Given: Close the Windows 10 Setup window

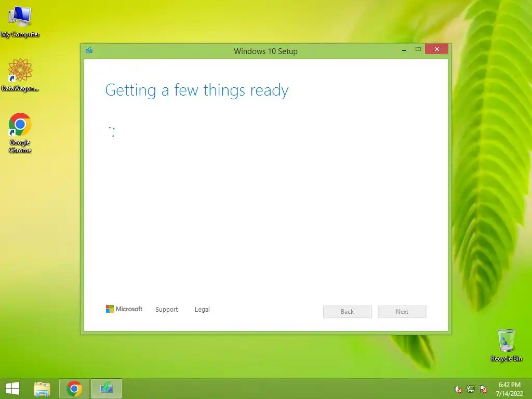Looking at the screenshot, I should 436,49.
